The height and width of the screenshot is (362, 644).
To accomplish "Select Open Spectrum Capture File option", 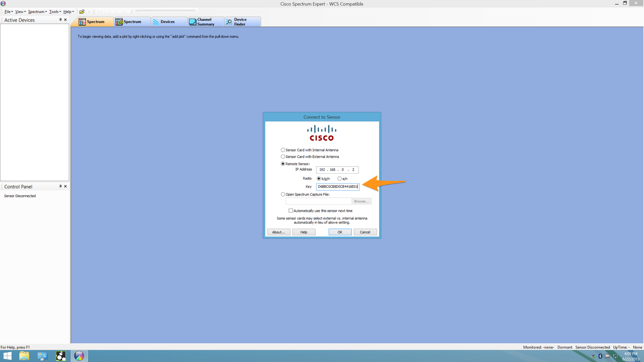I will point(283,194).
